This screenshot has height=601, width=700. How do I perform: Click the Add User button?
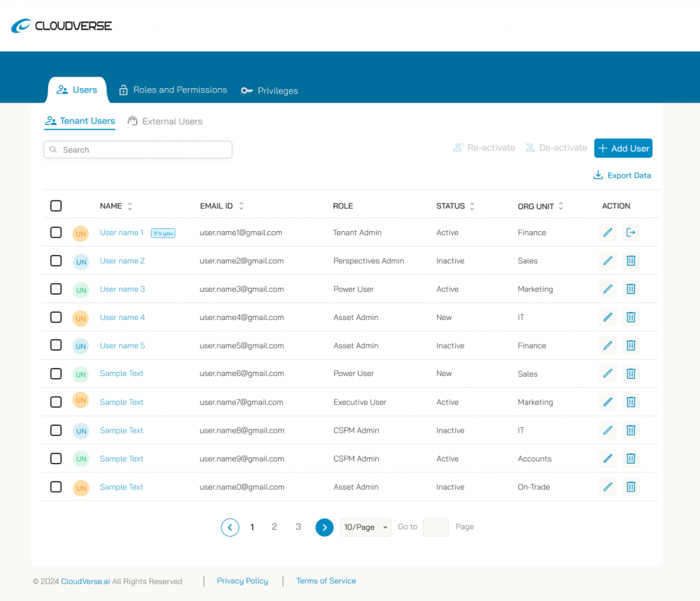pyautogui.click(x=622, y=148)
